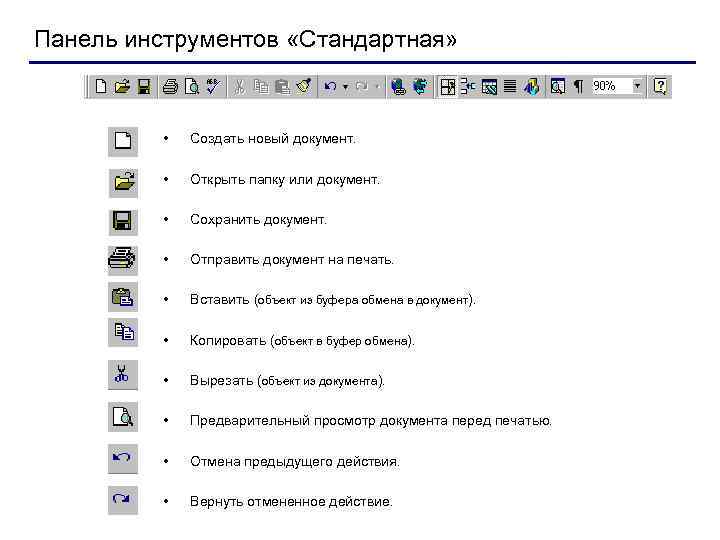
Task: Click arrow icon beside 'Вернуть отмененное действие'
Action: click(x=123, y=500)
